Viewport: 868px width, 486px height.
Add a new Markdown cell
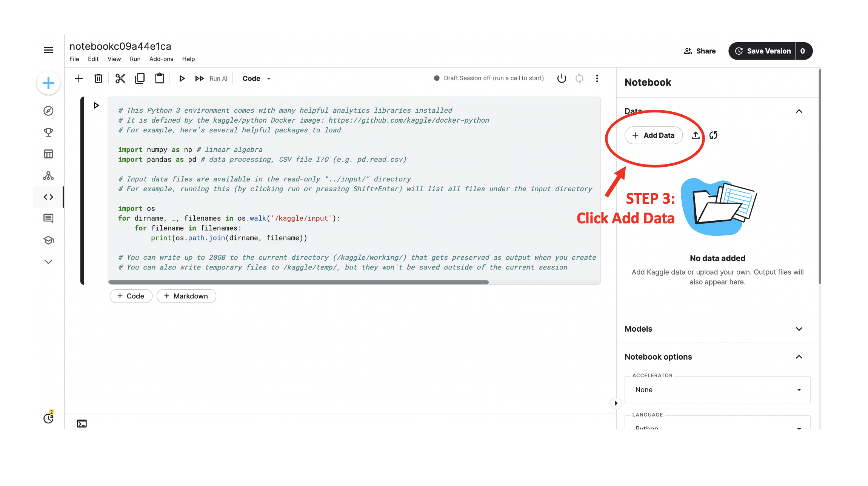186,296
